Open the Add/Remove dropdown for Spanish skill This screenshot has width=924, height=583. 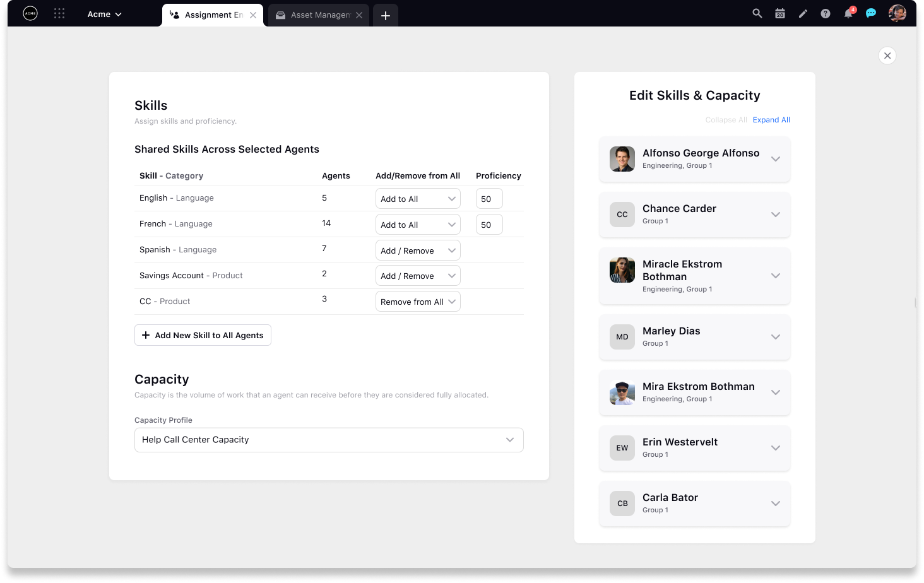[418, 250]
